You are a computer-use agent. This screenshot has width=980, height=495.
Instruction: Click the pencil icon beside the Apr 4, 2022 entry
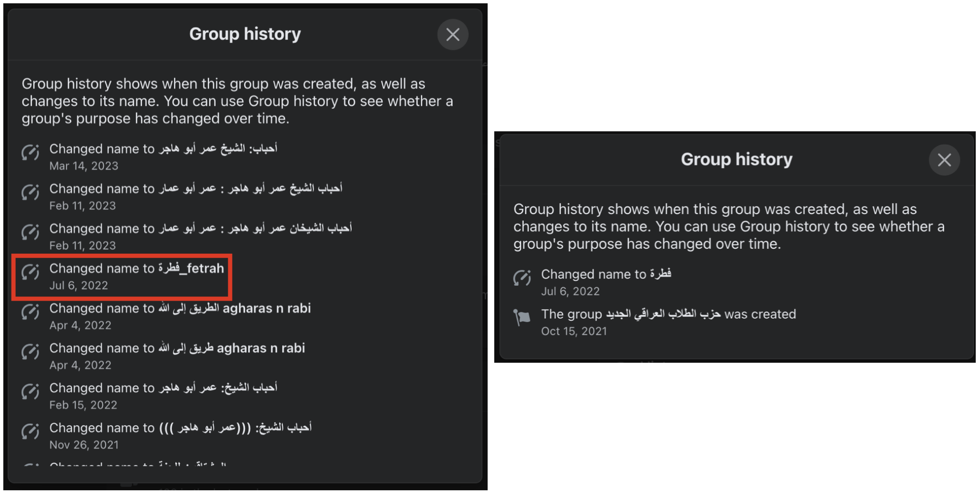click(x=30, y=313)
